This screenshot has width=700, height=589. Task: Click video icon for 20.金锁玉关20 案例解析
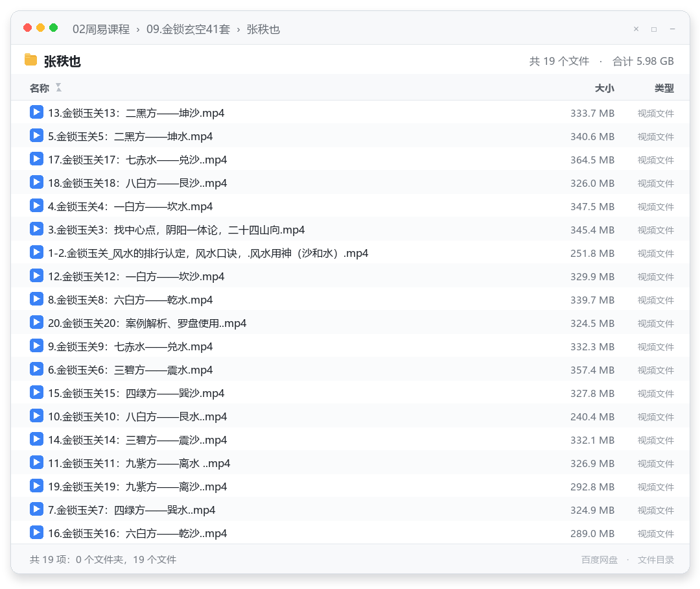pyautogui.click(x=36, y=322)
